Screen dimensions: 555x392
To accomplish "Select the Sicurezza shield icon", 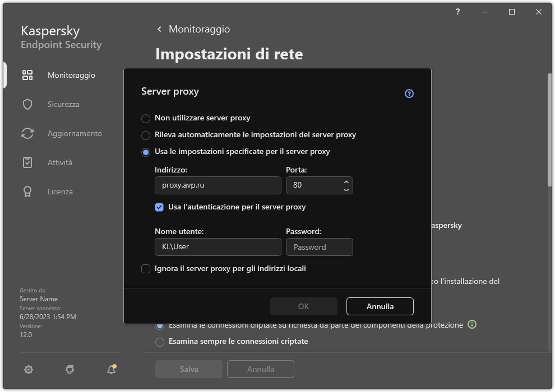I will click(x=27, y=104).
